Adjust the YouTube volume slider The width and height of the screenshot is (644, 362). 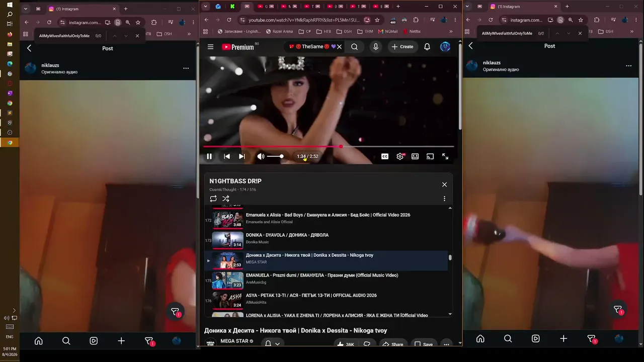click(275, 156)
